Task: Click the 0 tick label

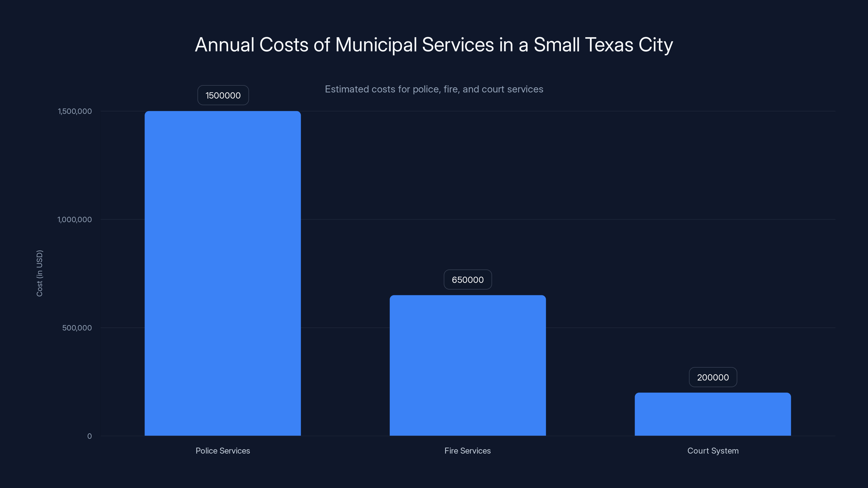Action: coord(89,436)
